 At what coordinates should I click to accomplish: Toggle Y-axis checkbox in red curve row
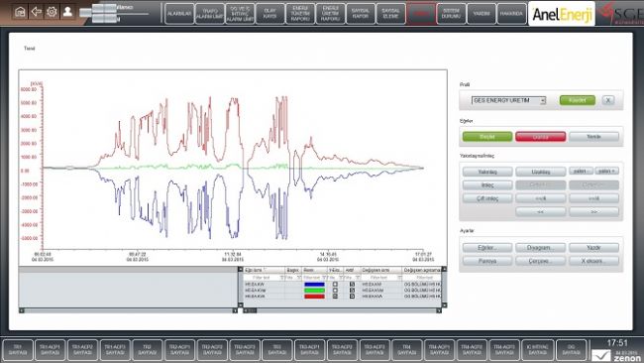tap(335, 296)
